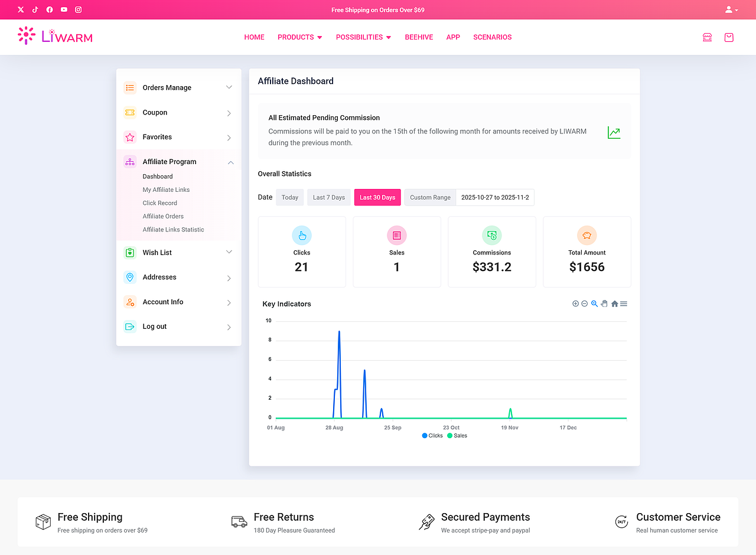Collapse the Affiliate Program section

point(231,162)
